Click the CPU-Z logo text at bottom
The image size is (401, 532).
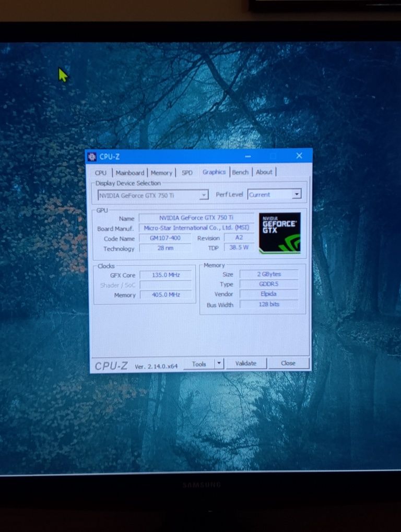111,366
